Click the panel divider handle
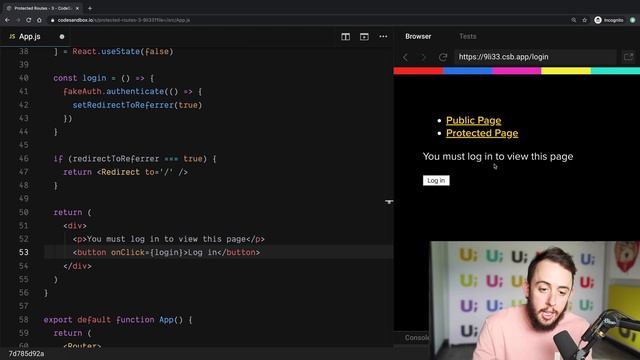Screen dimensions: 640x360 pos(389,202)
